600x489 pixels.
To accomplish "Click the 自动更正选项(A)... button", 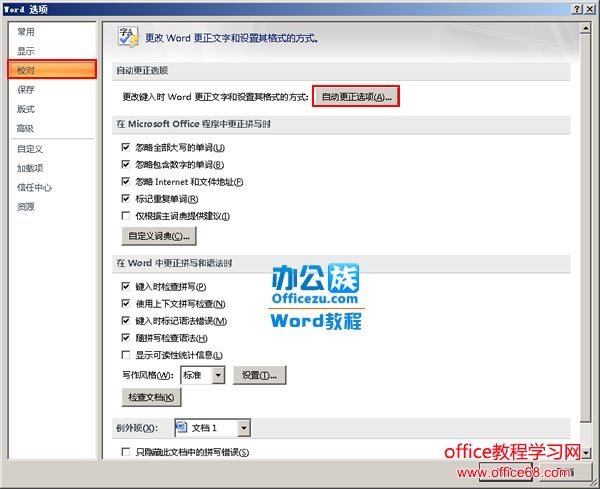I will [x=356, y=96].
